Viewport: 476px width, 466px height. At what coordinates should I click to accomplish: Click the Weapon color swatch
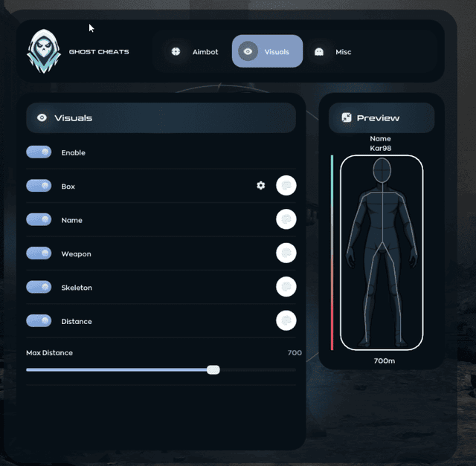(286, 253)
